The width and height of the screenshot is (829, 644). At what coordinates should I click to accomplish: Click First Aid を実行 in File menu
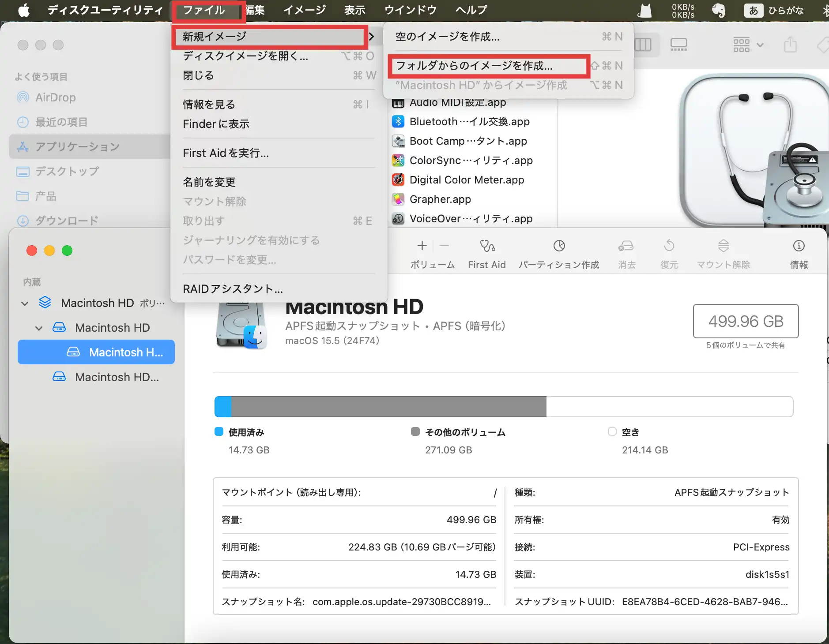pyautogui.click(x=226, y=153)
